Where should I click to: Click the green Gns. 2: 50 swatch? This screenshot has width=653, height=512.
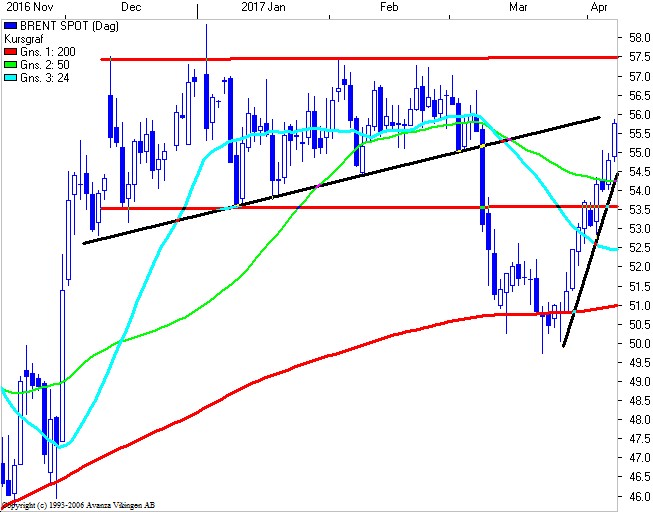tap(10, 62)
